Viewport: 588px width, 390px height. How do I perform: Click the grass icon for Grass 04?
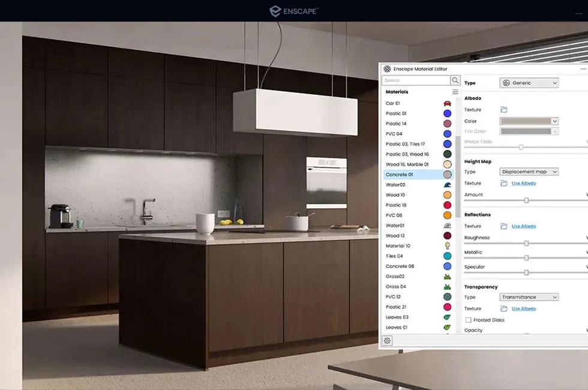(447, 287)
